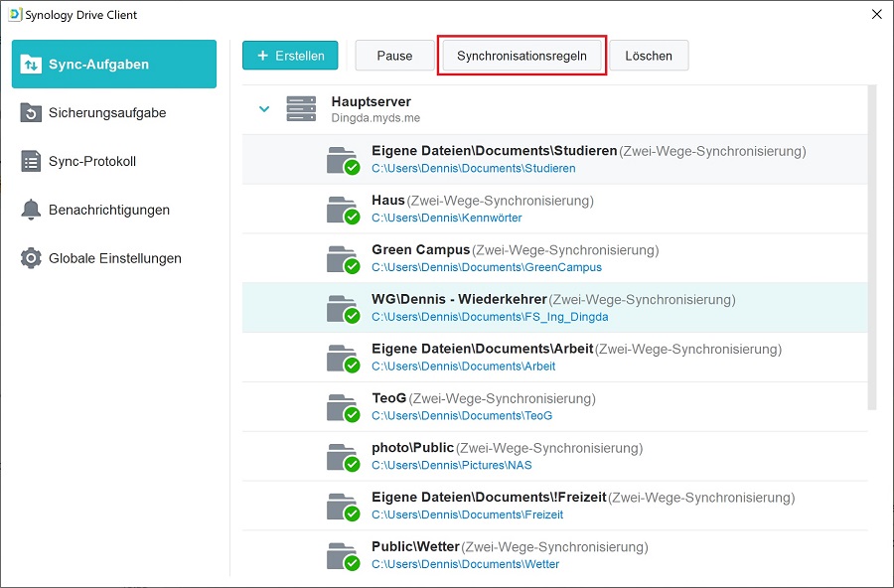Select task title Eigene Dateien\Documents\Arbeit
The width and height of the screenshot is (894, 588).
[x=483, y=349]
